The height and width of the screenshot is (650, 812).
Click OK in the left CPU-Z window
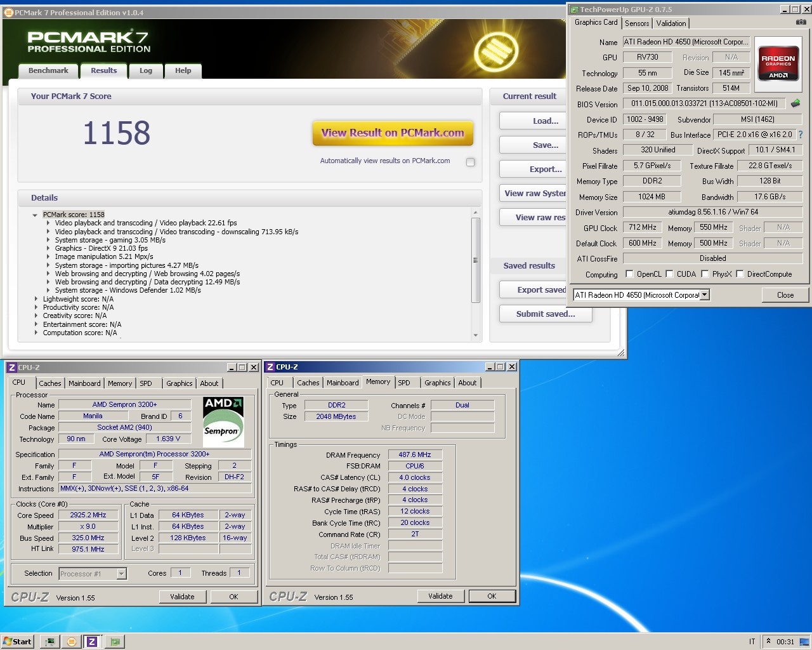click(233, 597)
